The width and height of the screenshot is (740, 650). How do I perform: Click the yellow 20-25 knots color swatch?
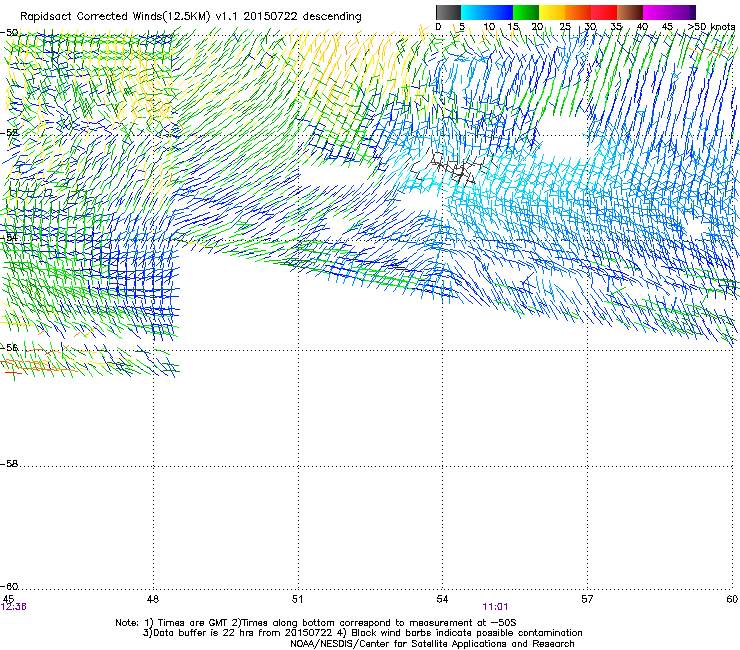pos(552,12)
